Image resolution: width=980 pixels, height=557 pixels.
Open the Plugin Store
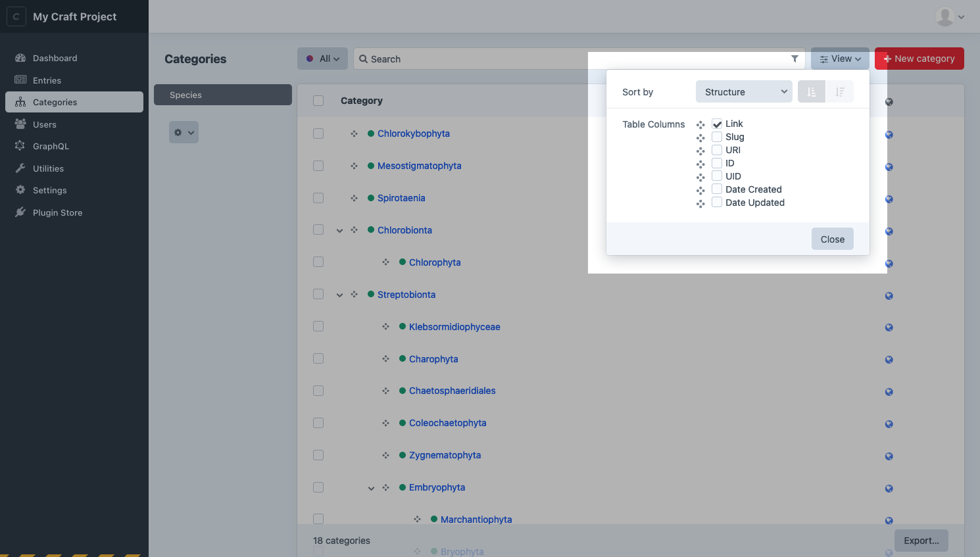click(x=57, y=212)
